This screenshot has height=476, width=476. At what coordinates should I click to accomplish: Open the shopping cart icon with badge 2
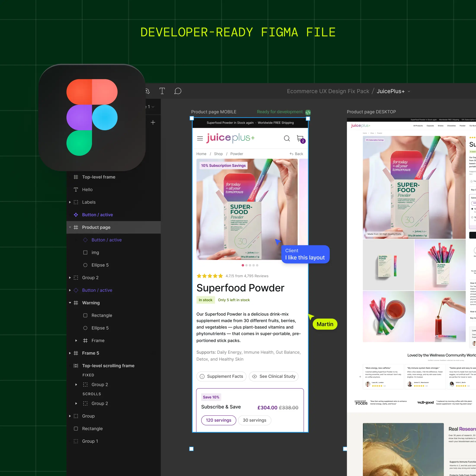[x=301, y=139]
